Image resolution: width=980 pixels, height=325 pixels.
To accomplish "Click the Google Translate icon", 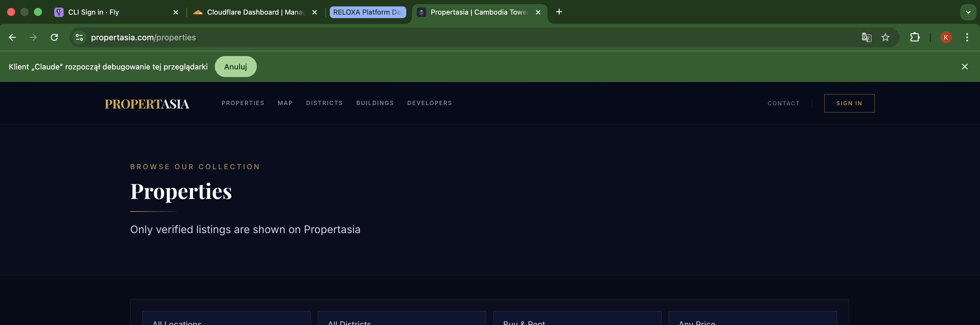I will (x=866, y=37).
